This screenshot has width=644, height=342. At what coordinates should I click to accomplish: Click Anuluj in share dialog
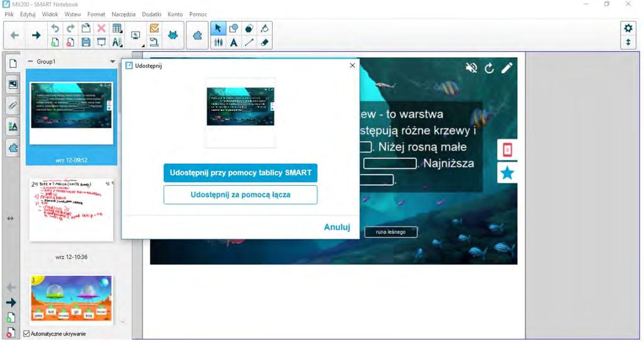pos(337,227)
